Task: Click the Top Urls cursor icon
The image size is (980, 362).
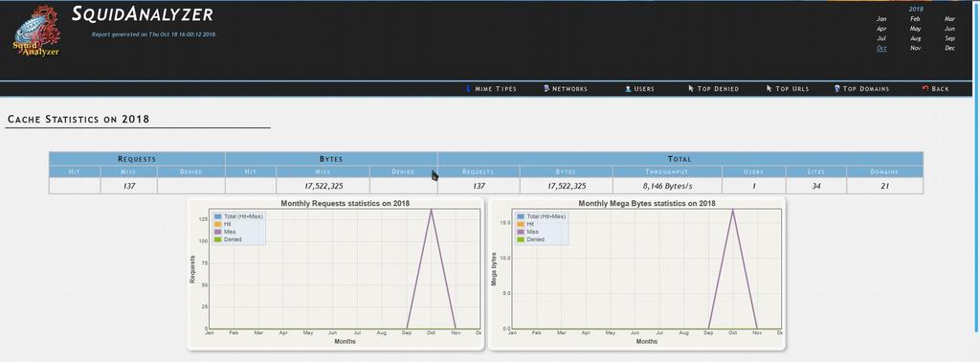Action: click(x=769, y=89)
